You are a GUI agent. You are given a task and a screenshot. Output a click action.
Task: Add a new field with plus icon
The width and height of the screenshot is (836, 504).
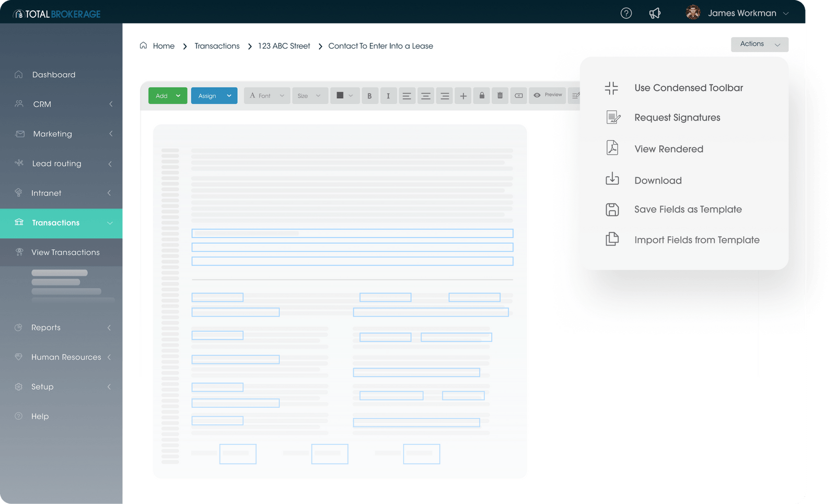(x=462, y=96)
